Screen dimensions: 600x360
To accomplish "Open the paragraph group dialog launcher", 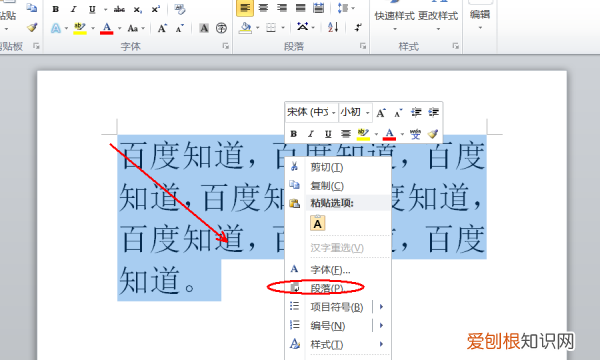I will [363, 46].
